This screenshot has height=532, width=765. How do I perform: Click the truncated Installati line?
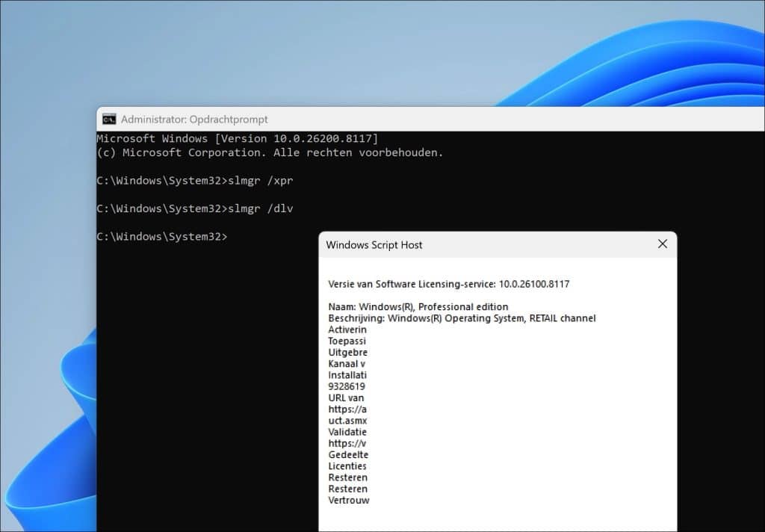tap(347, 375)
